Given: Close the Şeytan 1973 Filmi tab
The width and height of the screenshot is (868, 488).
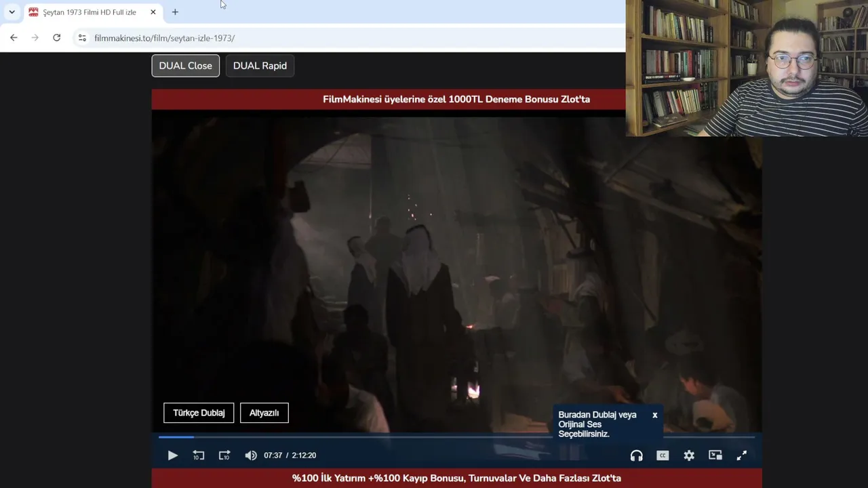Looking at the screenshot, I should (x=153, y=12).
